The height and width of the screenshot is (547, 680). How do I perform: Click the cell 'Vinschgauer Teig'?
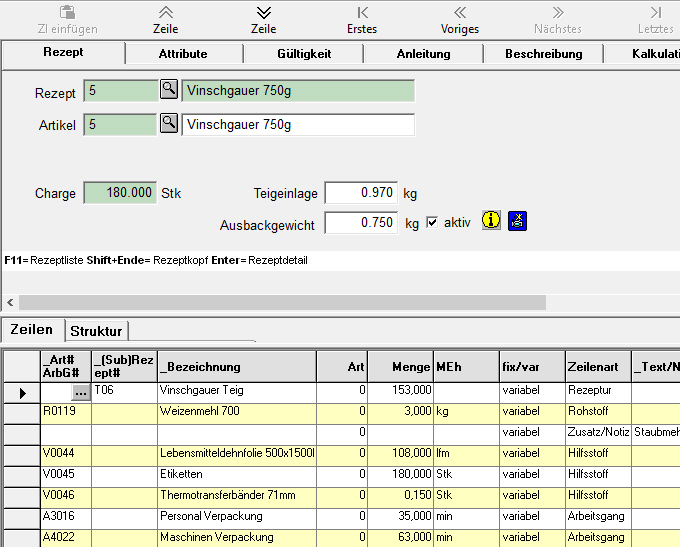(x=237, y=393)
